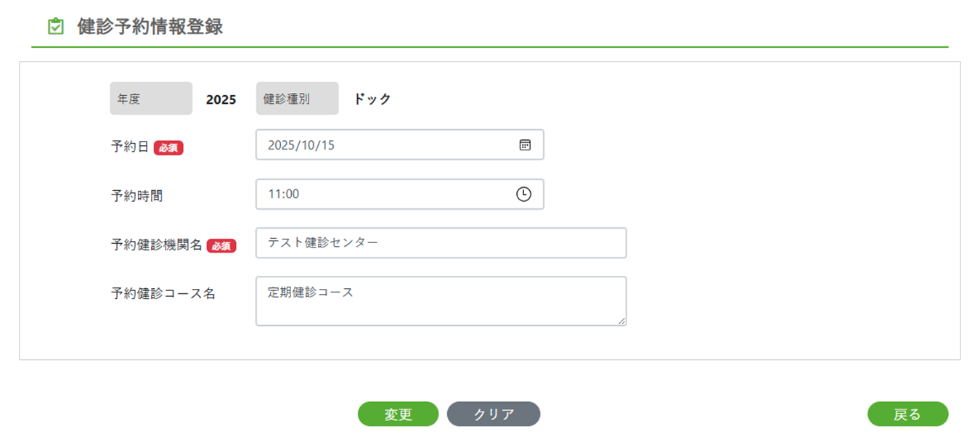
Task: Click the 必須 badge beside 予約健診機関名
Action: pyautogui.click(x=221, y=246)
